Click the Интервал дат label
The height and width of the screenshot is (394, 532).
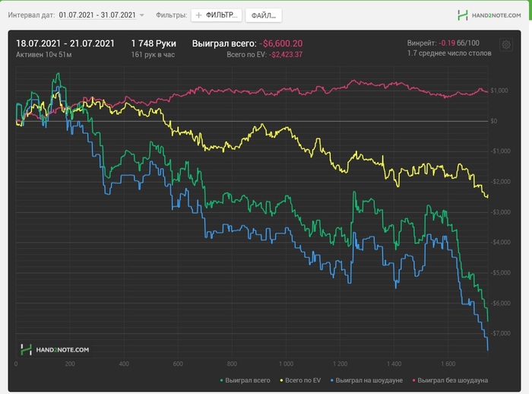(31, 15)
